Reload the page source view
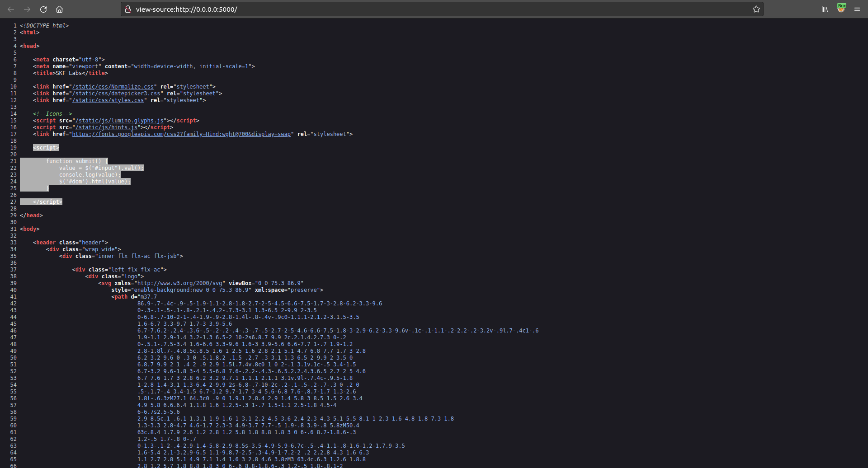The height and width of the screenshot is (468, 868). click(43, 9)
